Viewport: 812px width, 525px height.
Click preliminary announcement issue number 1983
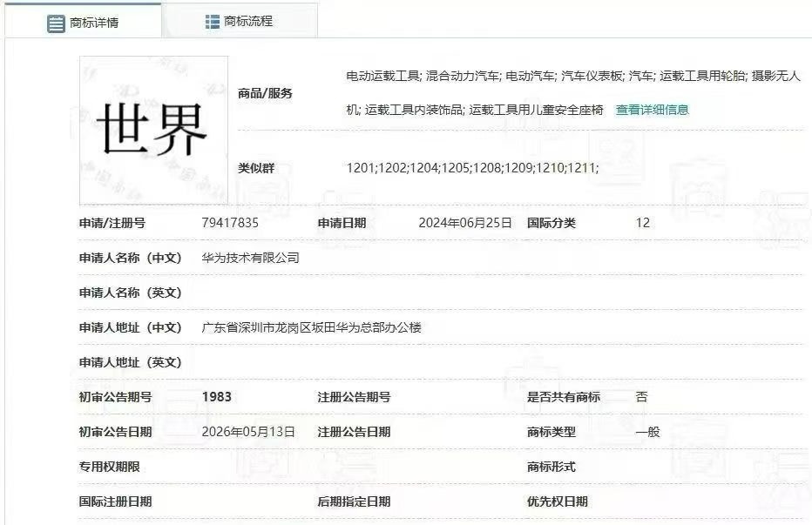click(x=216, y=397)
